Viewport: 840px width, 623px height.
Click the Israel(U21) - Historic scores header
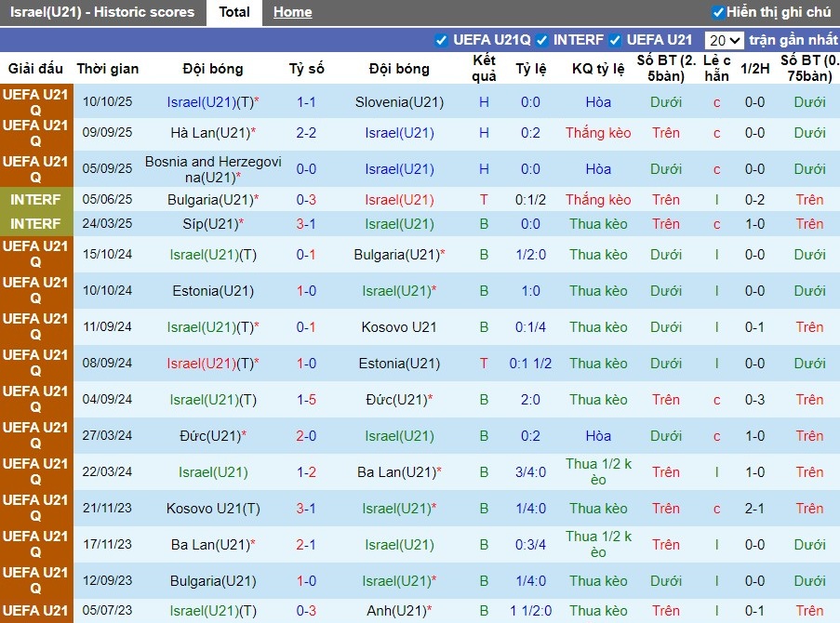tap(102, 12)
